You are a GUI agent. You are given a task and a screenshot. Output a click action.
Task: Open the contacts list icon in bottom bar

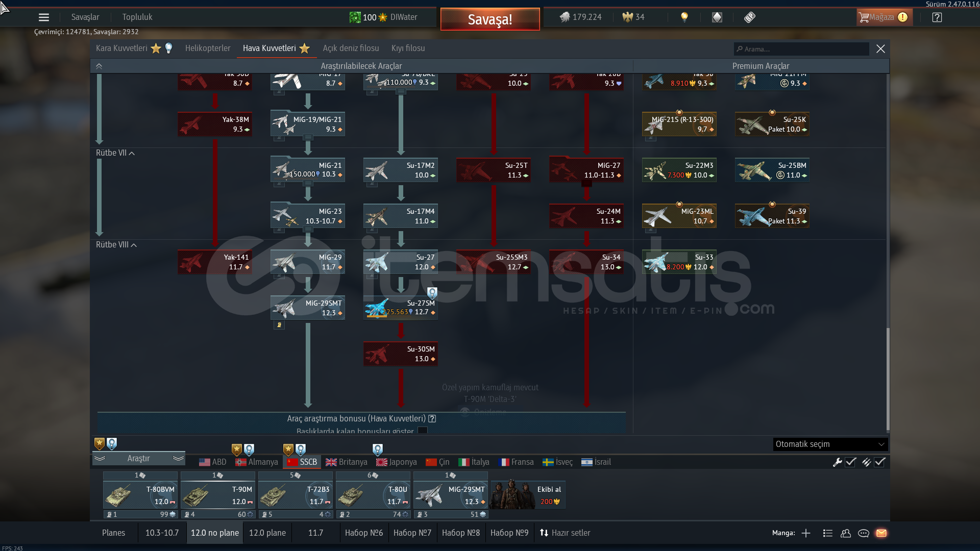(x=828, y=533)
